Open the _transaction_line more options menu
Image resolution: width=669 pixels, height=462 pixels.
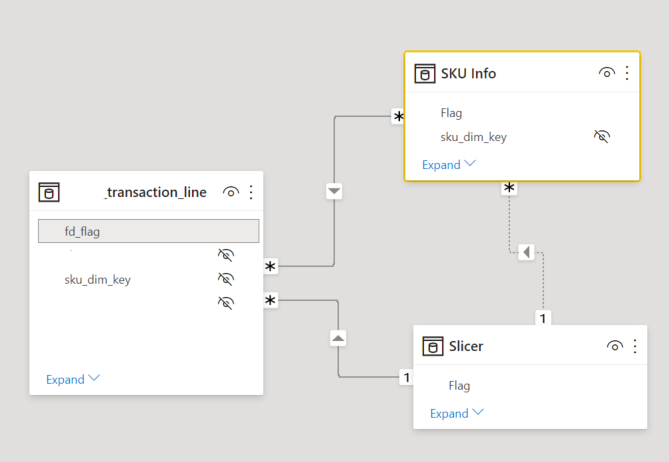point(251,192)
